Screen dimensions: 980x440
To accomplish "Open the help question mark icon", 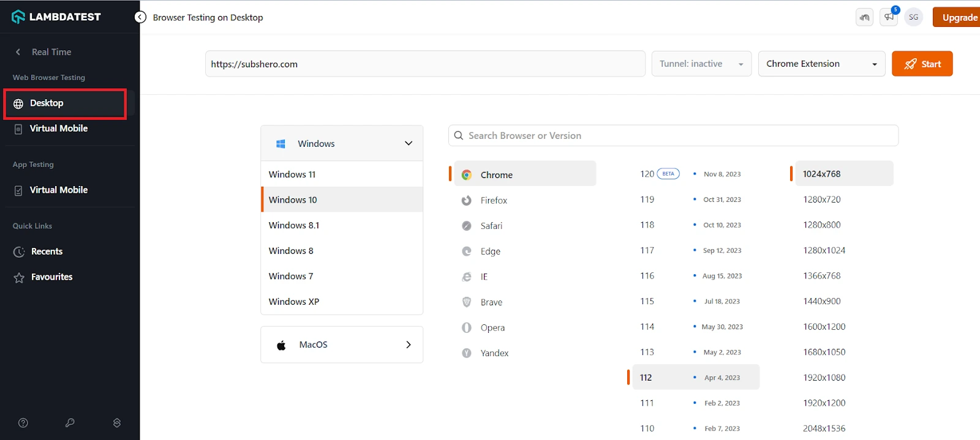I will click(x=23, y=423).
